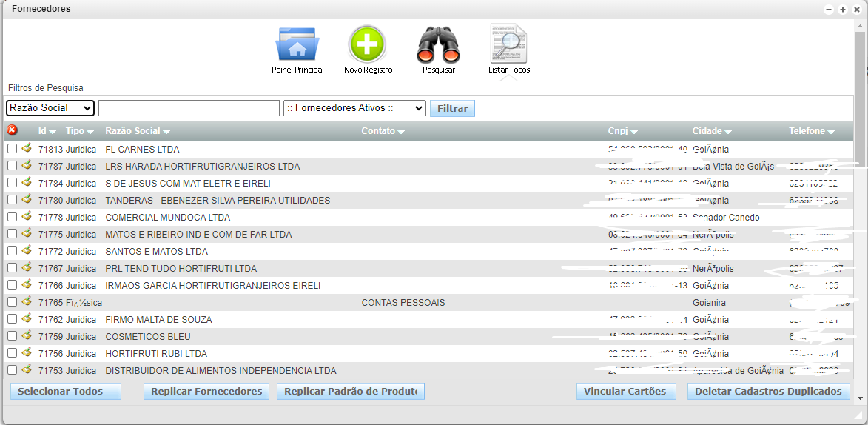Viewport: 868px width, 425px height.
Task: Open the Razão Social filter dropdown
Action: [50, 108]
